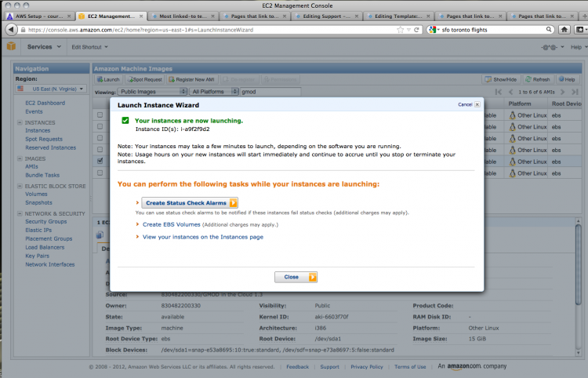Image resolution: width=588 pixels, height=378 pixels.
Task: Switch to the Editing Support browser tab
Action: pyautogui.click(x=327, y=16)
